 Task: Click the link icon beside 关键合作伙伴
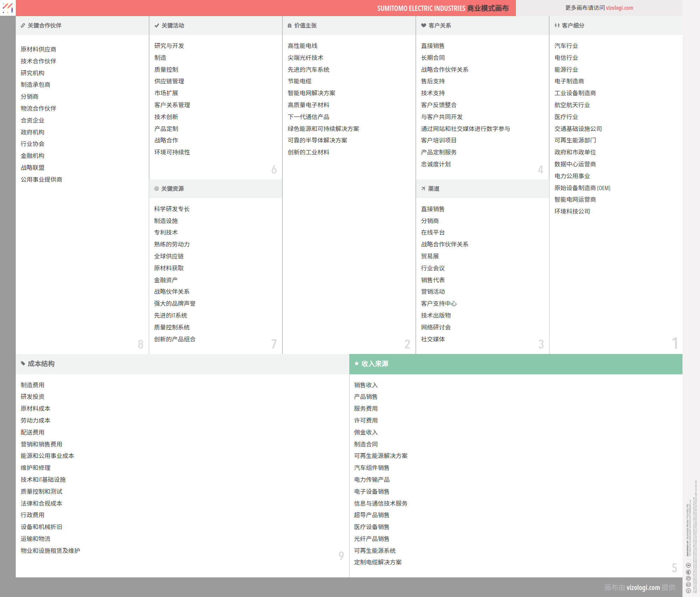[x=23, y=26]
